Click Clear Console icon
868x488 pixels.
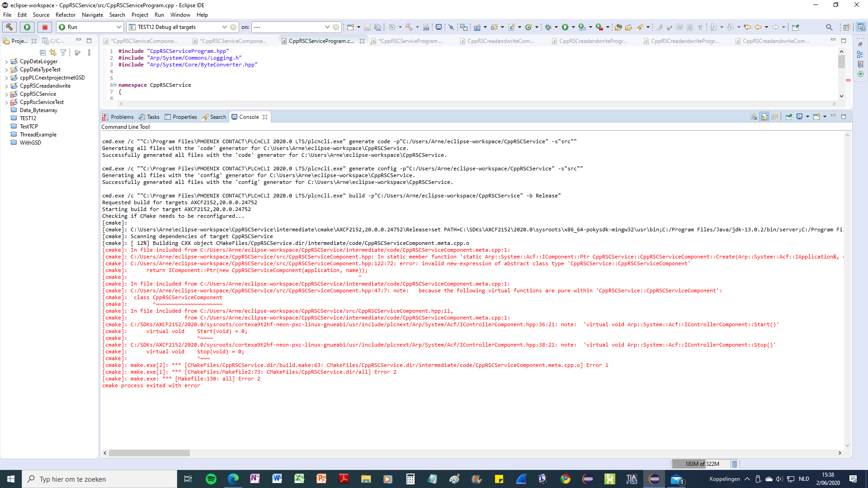click(754, 117)
